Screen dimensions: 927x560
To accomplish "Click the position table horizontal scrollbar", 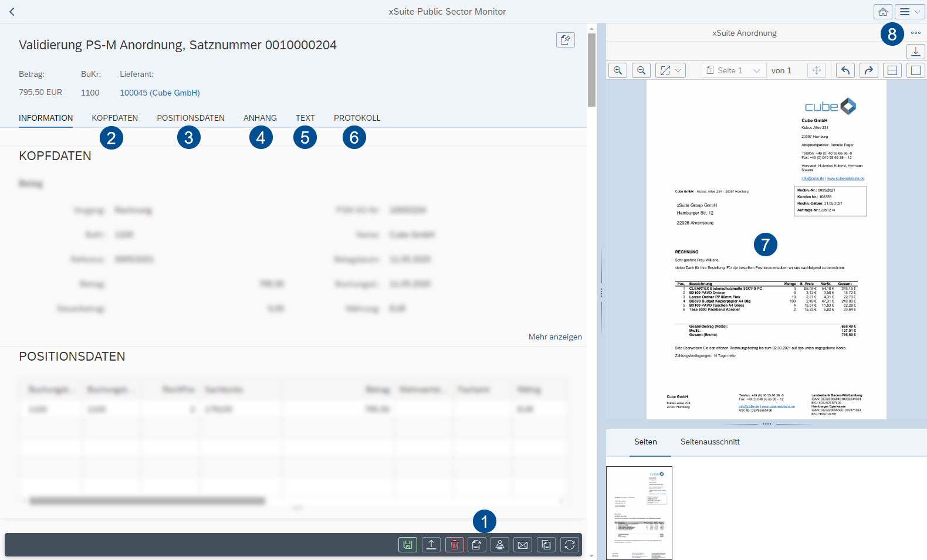I will pyautogui.click(x=147, y=501).
